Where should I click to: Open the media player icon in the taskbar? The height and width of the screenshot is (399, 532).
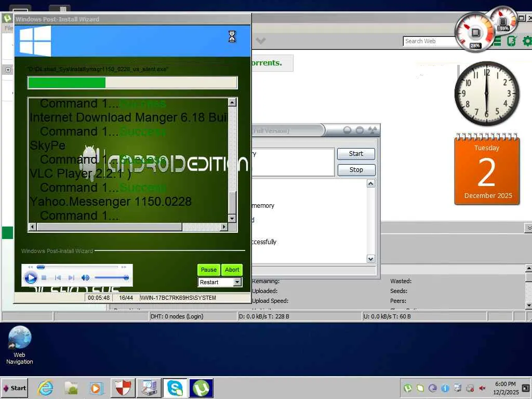[96, 388]
